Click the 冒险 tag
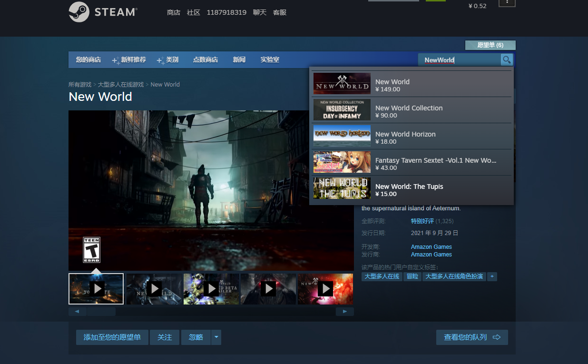 point(412,276)
